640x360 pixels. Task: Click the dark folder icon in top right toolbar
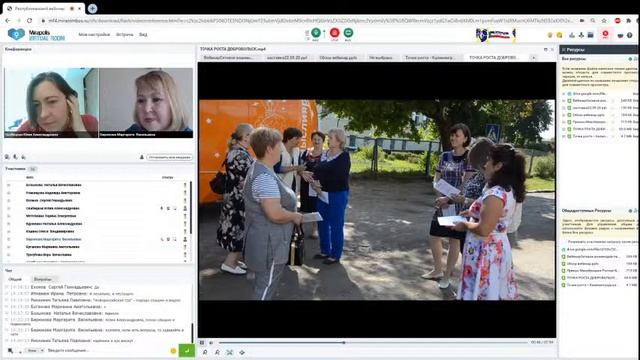coord(590,35)
